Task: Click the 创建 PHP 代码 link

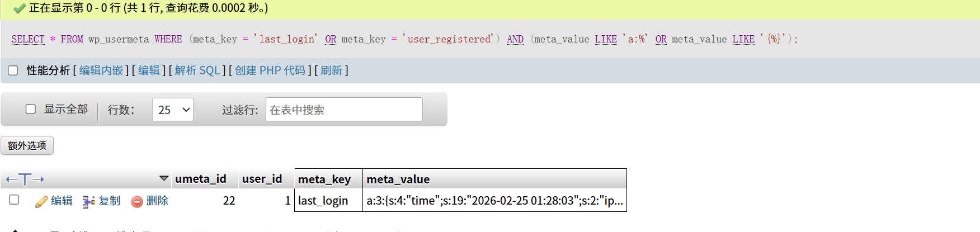Action: (x=270, y=70)
